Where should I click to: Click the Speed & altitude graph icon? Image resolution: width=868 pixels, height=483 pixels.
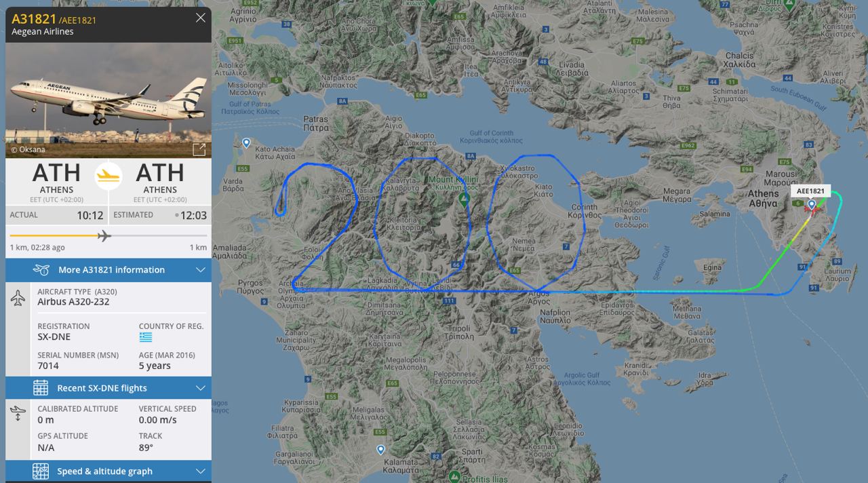[x=41, y=471]
